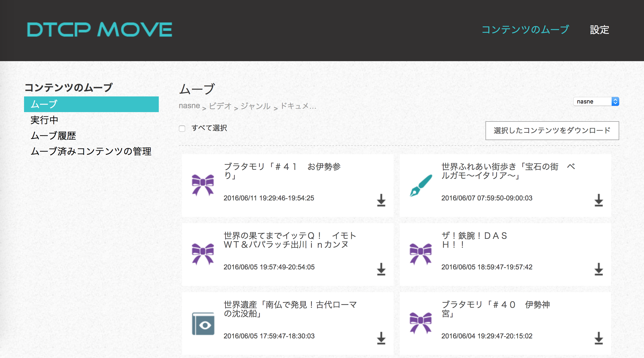This screenshot has width=644, height=358.
Task: Click timestamp 2016/06/11 19:29:46-19:54:25
Action: click(x=269, y=198)
